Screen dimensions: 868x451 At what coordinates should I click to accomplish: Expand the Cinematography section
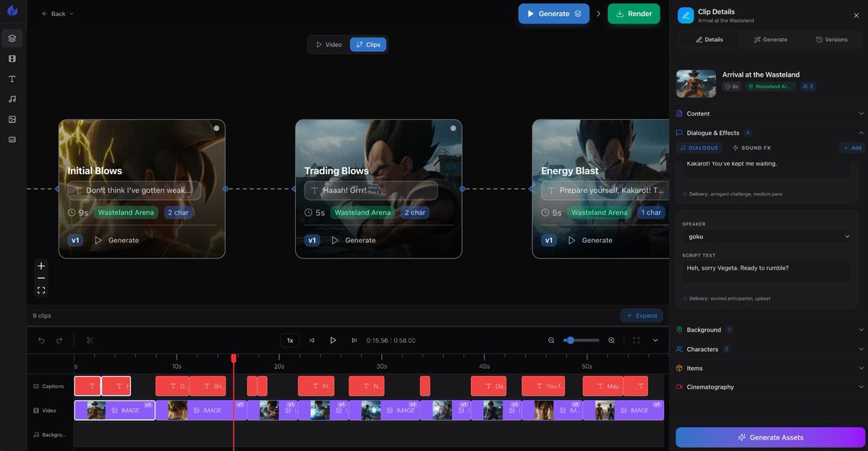coord(769,387)
